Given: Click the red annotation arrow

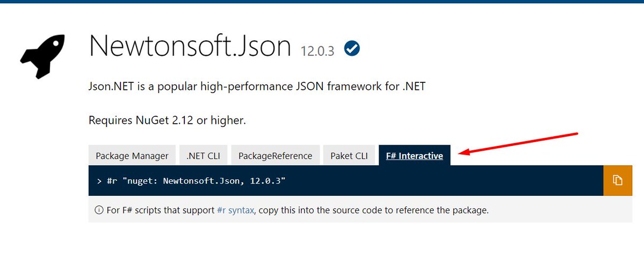Looking at the screenshot, I should [518, 143].
